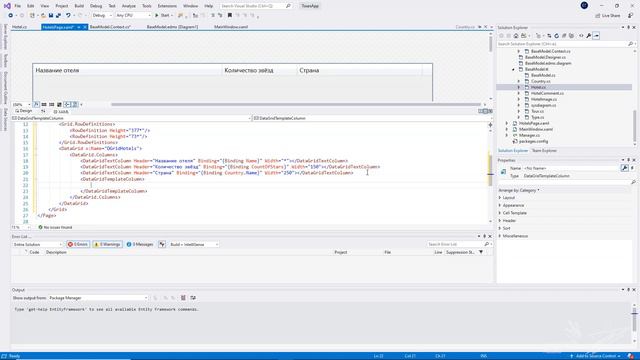Open the Debug configuration dropdown
The image size is (640, 360).
pyautogui.click(x=102, y=16)
